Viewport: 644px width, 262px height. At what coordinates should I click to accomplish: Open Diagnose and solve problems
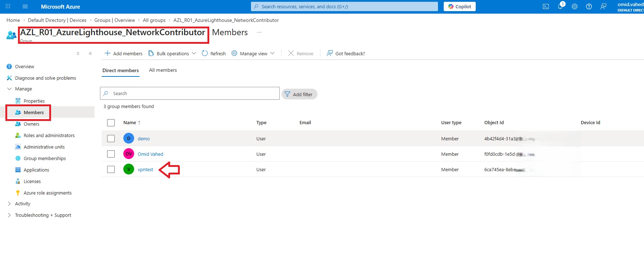point(45,78)
